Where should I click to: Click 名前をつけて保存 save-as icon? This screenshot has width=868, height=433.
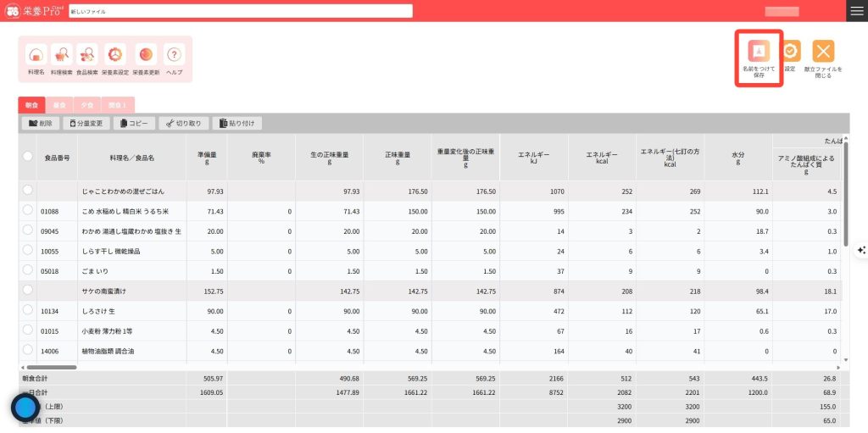(x=759, y=51)
